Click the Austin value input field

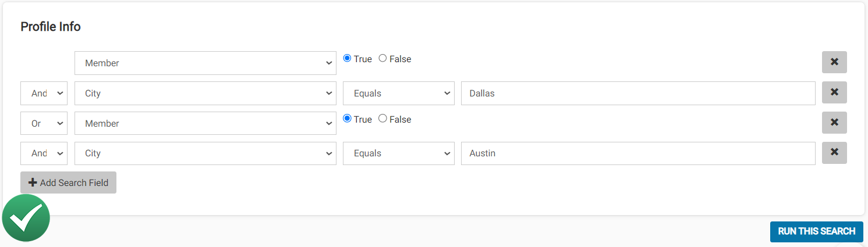(x=638, y=153)
